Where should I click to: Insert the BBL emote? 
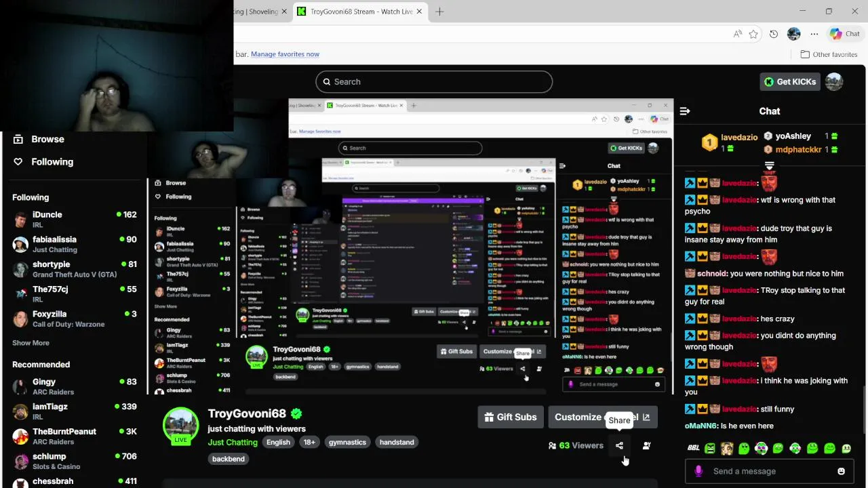[693, 448]
